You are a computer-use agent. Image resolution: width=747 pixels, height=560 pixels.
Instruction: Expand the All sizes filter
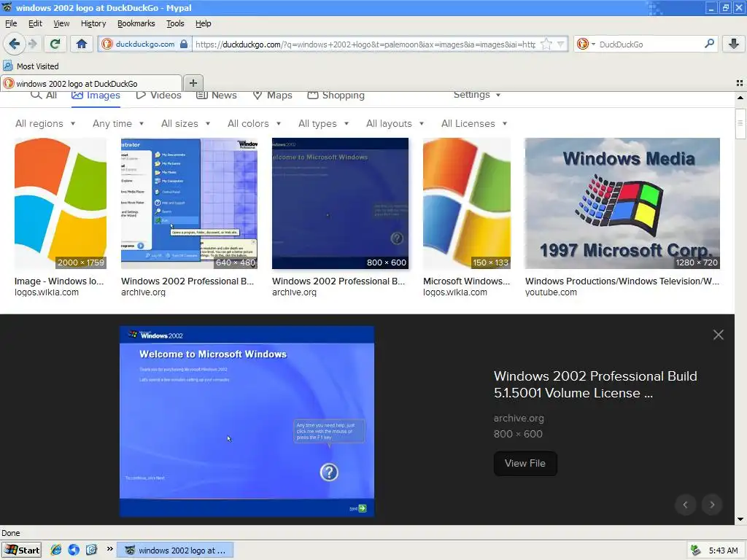coord(186,123)
